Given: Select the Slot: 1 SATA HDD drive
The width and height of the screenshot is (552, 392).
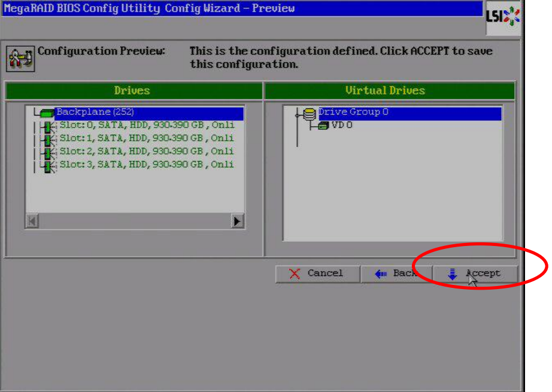Looking at the screenshot, I should point(147,138).
